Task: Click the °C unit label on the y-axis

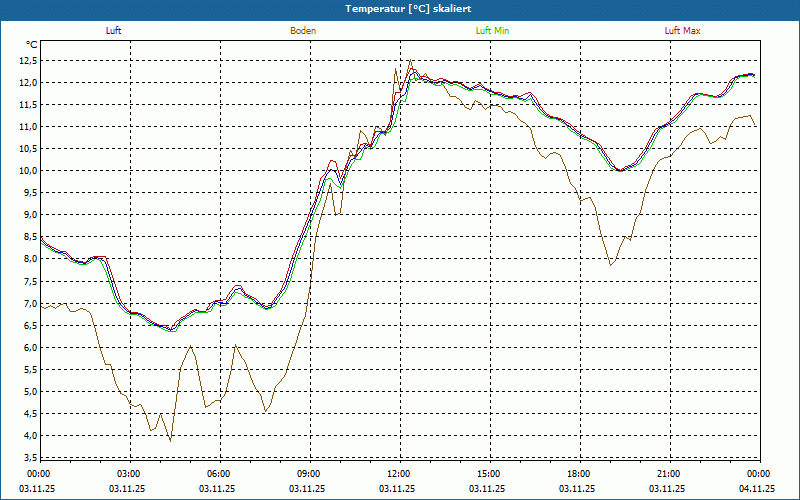Action: (x=32, y=44)
